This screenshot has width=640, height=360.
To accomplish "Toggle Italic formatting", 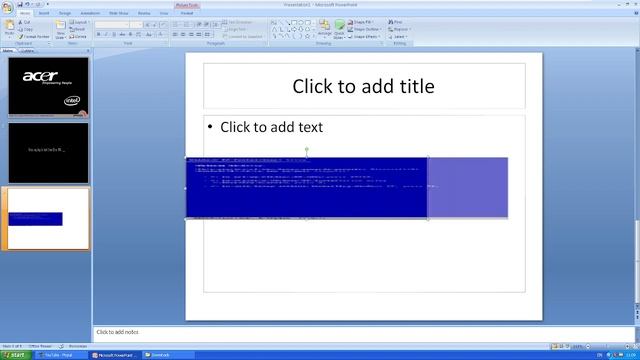I will tap(106, 35).
